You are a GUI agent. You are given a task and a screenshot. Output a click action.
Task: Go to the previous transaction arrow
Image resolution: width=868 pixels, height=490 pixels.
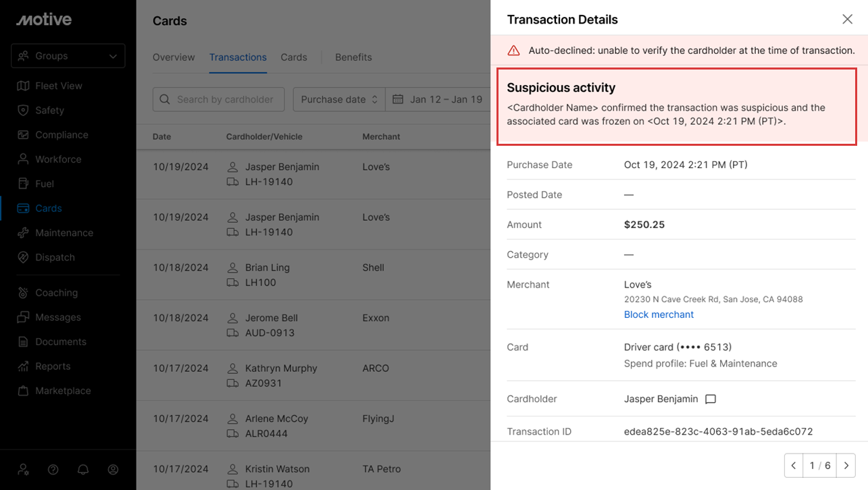coord(794,466)
